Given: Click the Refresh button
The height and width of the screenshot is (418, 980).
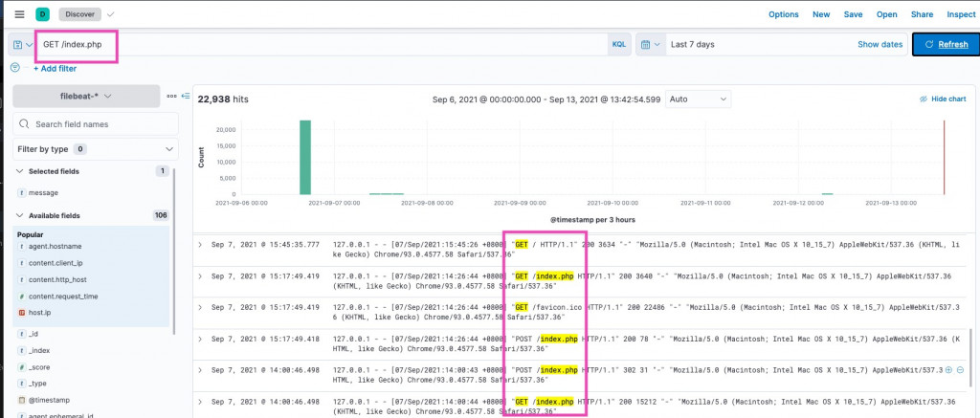Looking at the screenshot, I should 947,44.
